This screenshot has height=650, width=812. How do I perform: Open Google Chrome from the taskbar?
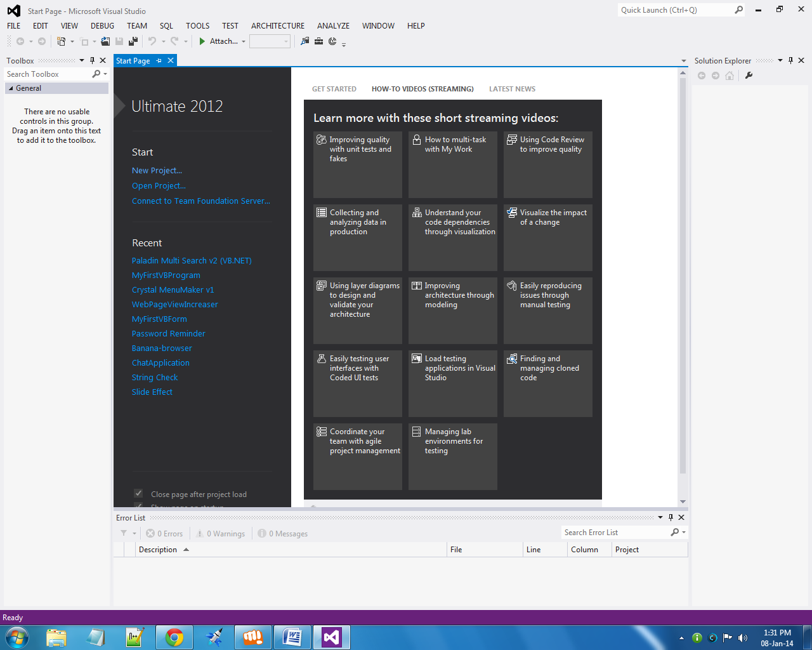(x=174, y=637)
